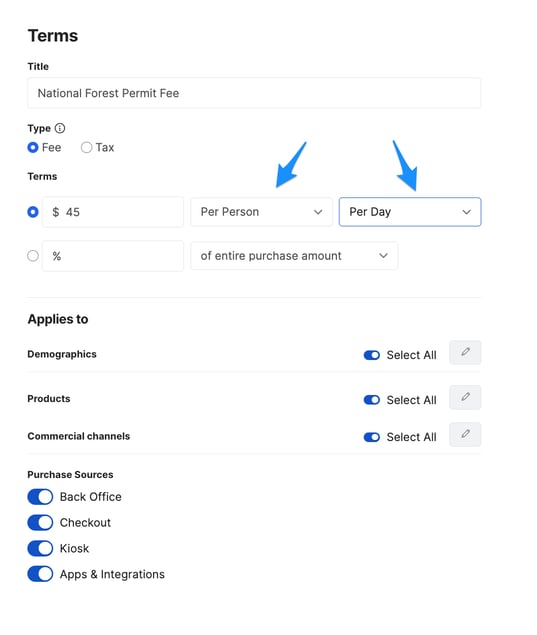This screenshot has height=635, width=537.
Task: Toggle Demographics Select All switch
Action: point(372,355)
